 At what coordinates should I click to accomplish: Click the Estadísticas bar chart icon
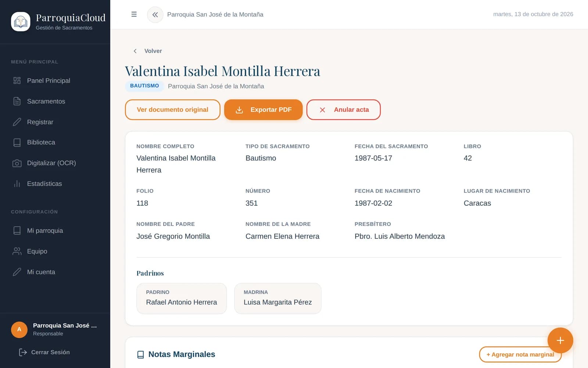coord(17,184)
